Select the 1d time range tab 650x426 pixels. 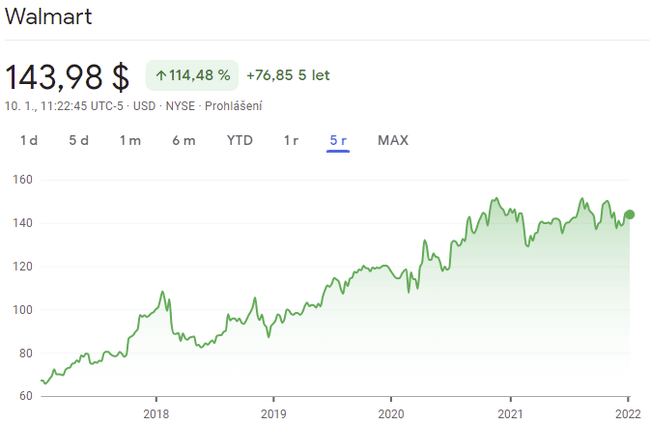[29, 140]
